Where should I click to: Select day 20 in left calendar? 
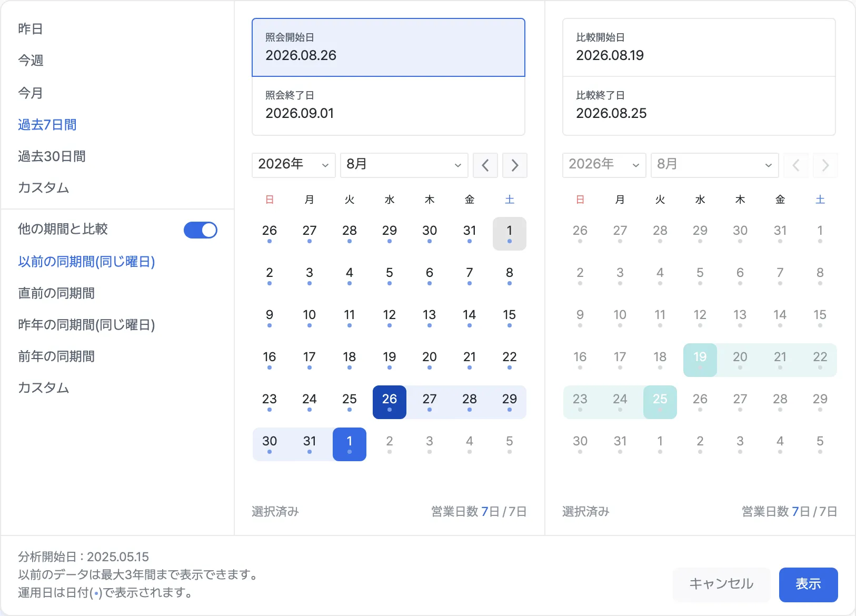(430, 360)
